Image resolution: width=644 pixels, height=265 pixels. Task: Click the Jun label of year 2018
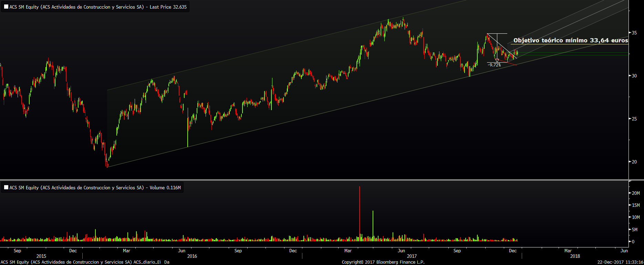point(624,251)
